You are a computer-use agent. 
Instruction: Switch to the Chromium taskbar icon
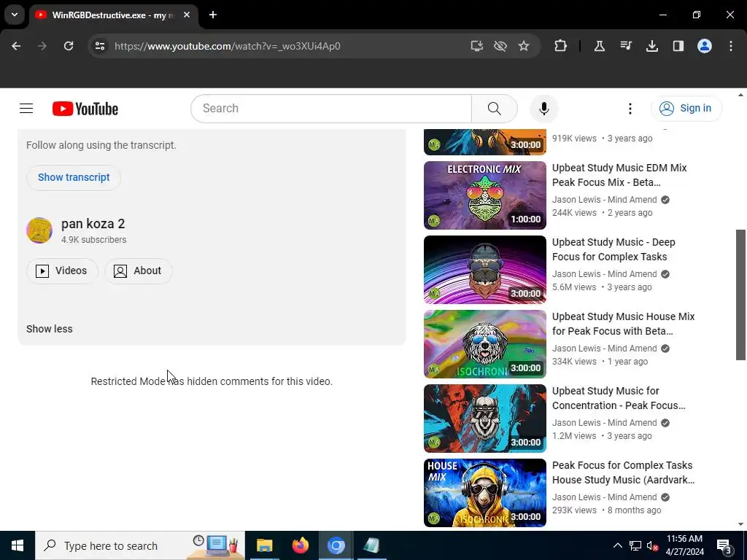(x=336, y=545)
